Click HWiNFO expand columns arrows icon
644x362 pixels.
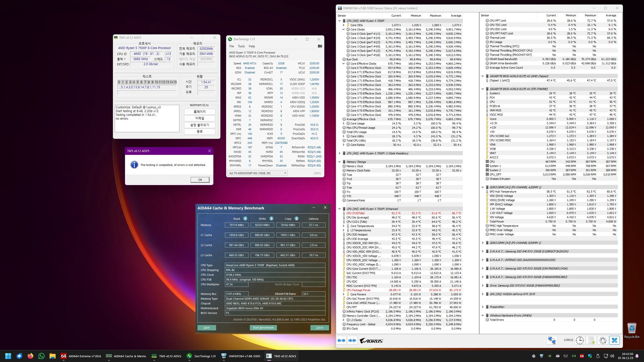[341, 340]
